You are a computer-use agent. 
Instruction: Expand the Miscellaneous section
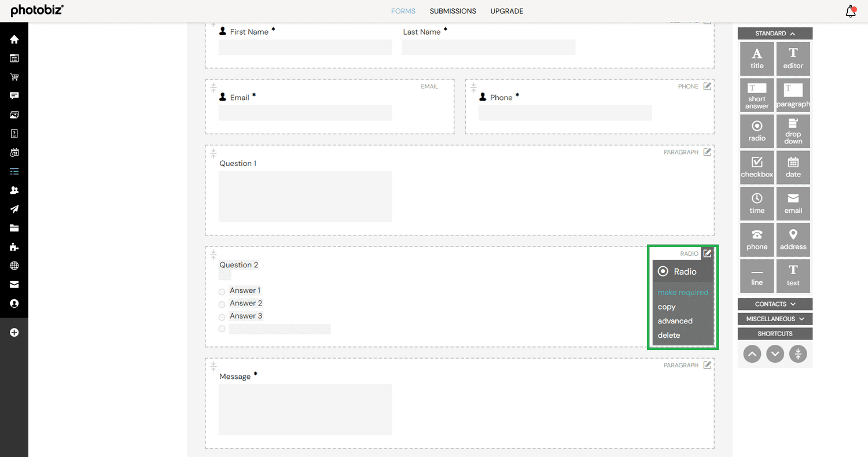pyautogui.click(x=775, y=319)
